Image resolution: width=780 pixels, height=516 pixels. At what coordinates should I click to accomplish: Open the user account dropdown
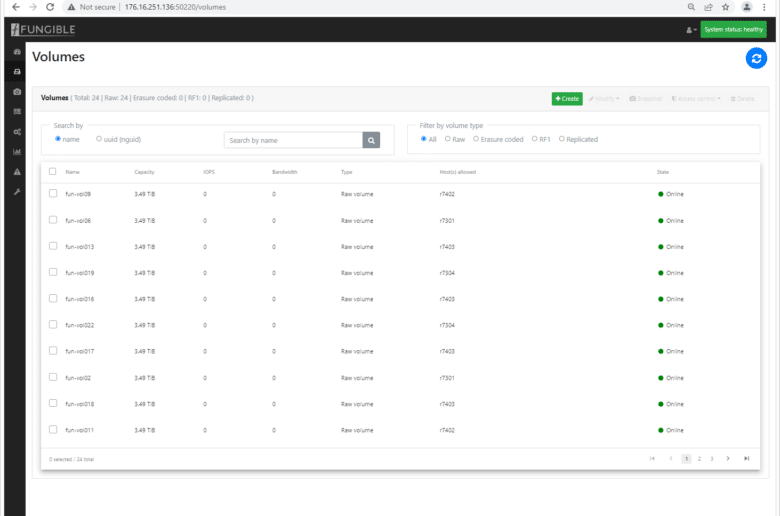691,30
